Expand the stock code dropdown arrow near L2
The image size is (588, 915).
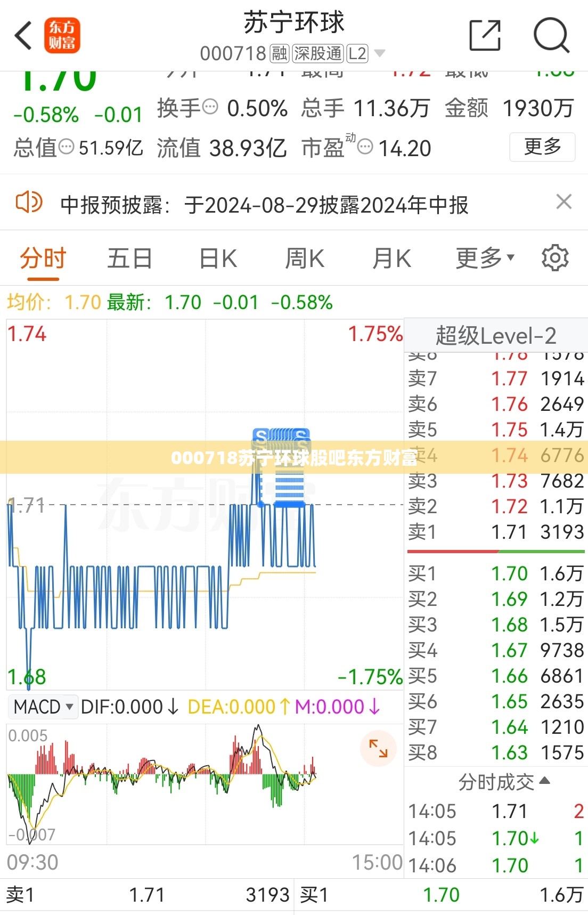click(x=380, y=53)
